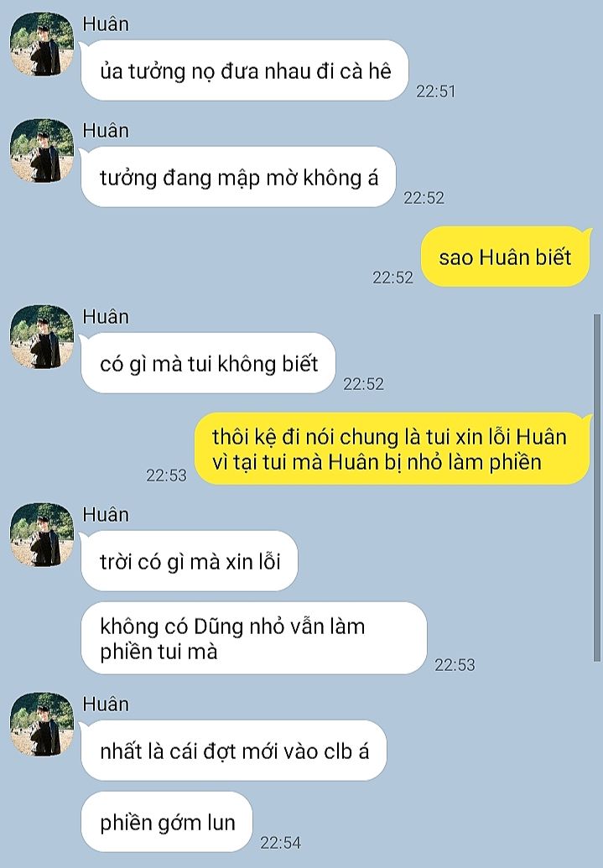Click the name Huân above 'tưởng đang mập mờ'
Viewport: 603px width, 868px height.
pos(106,131)
